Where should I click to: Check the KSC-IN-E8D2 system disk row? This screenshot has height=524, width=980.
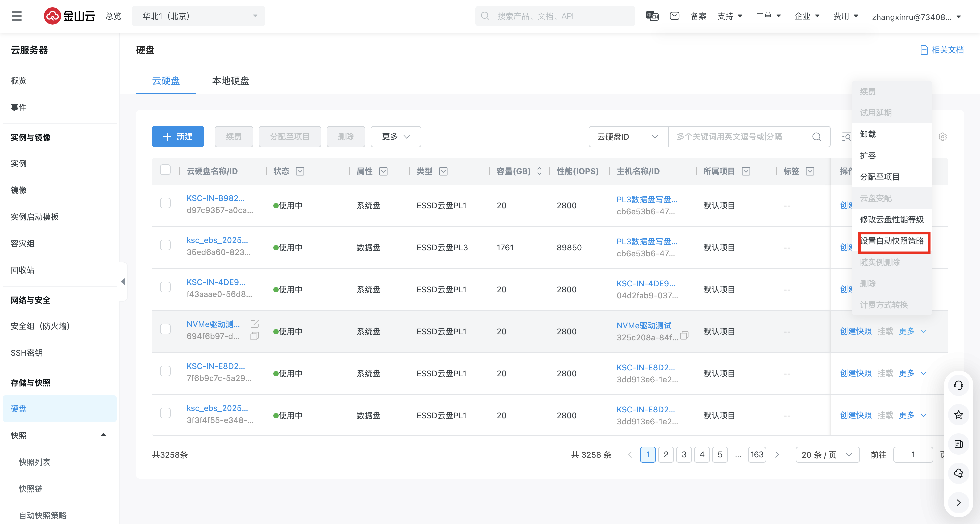165,371
